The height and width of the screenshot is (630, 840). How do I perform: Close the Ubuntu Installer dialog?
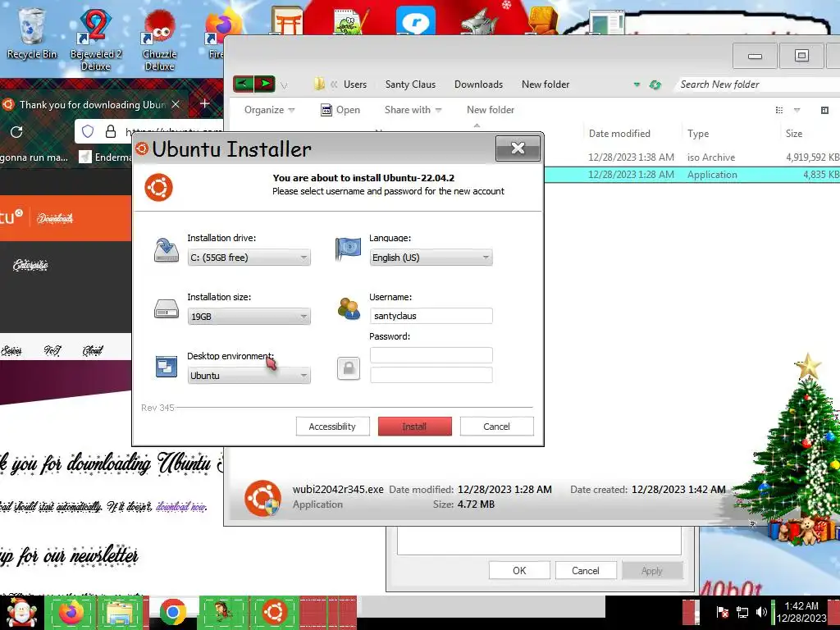518,148
